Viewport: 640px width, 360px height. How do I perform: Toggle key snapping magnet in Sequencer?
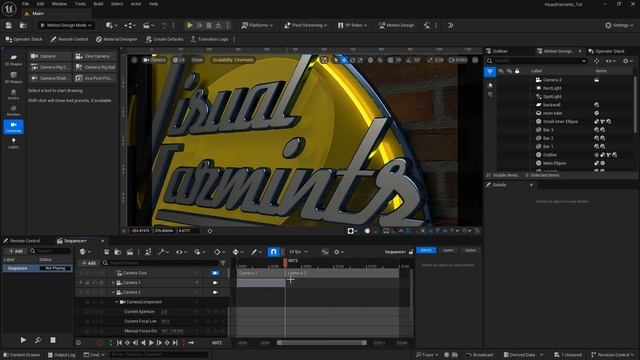[273, 252]
